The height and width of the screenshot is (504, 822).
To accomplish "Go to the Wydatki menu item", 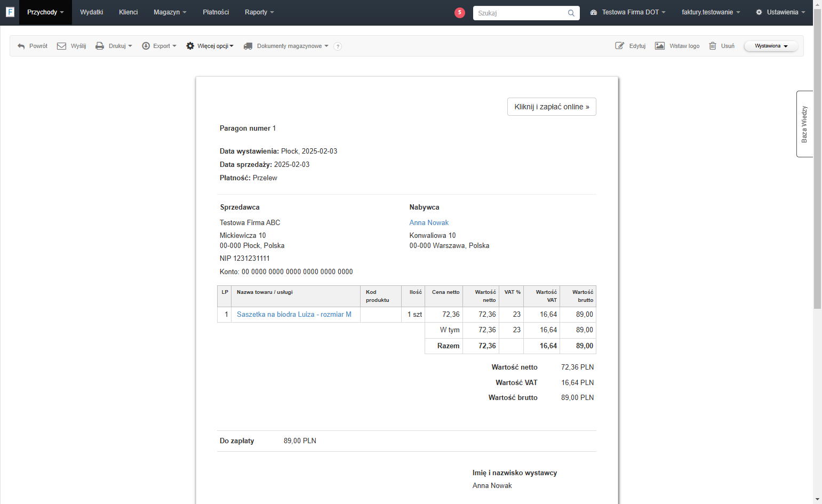I will coord(92,12).
